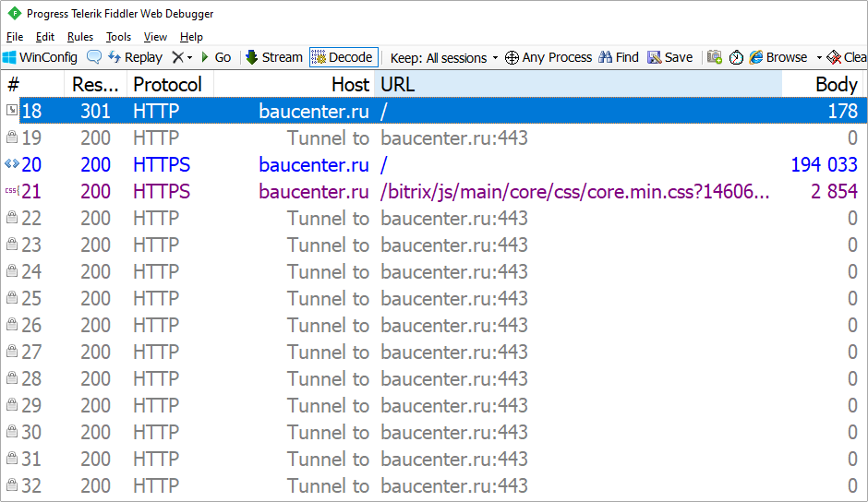
Task: Sort by the Protocol column header
Action: (170, 84)
